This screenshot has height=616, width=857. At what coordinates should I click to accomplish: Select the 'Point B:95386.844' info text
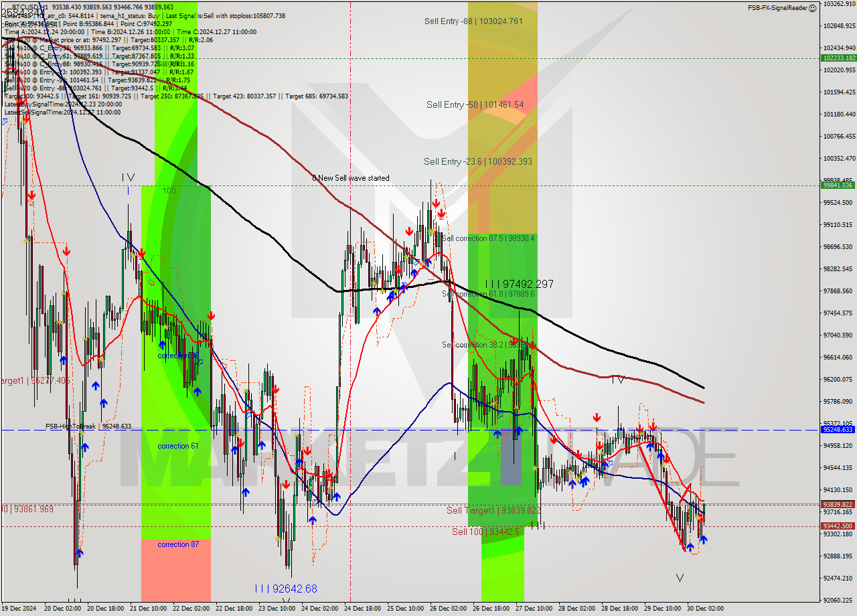tap(88, 24)
